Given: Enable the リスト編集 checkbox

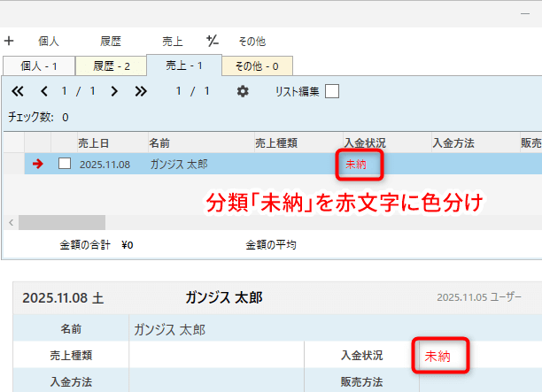Looking at the screenshot, I should (x=332, y=90).
